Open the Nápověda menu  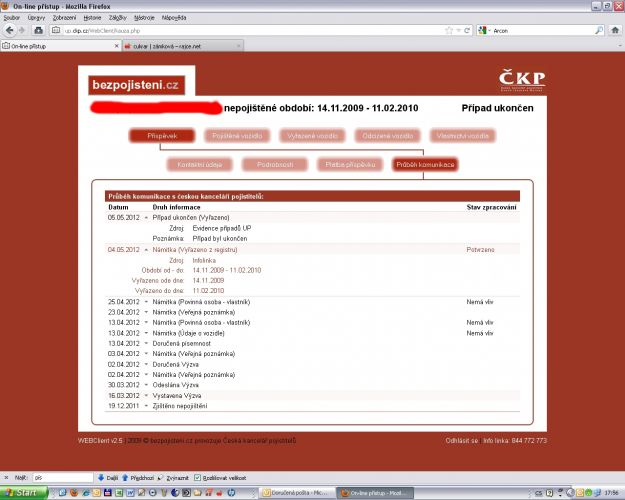click(174, 18)
